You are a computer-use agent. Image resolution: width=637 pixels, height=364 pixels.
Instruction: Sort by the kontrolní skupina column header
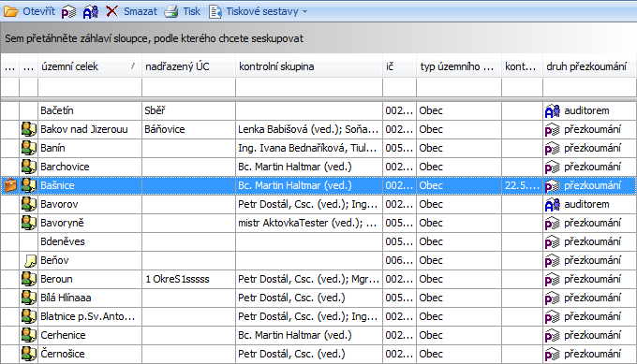309,66
